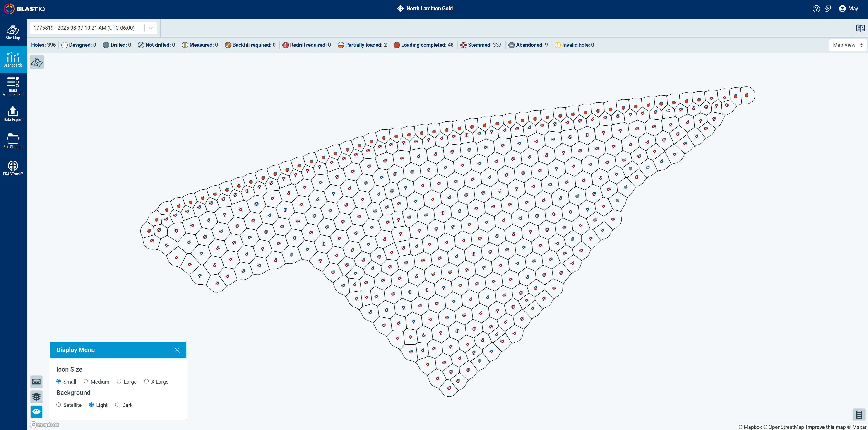Click the Invalid hole status icon
The width and height of the screenshot is (868, 430).
pos(558,45)
